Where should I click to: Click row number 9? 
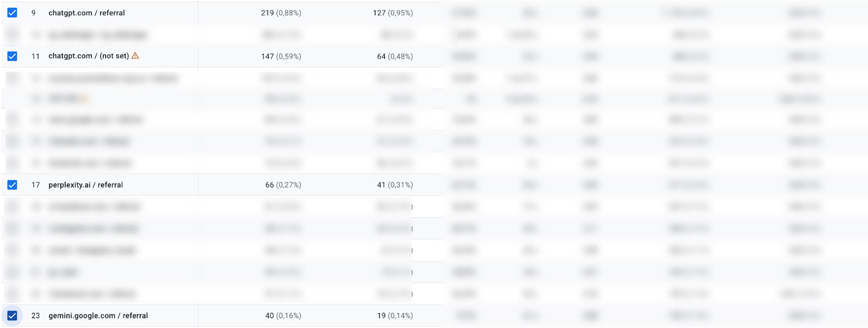pyautogui.click(x=34, y=13)
